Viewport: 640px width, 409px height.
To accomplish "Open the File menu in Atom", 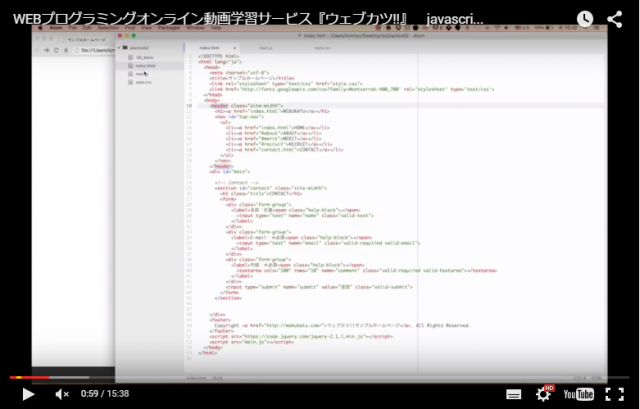I will tap(73, 28).
